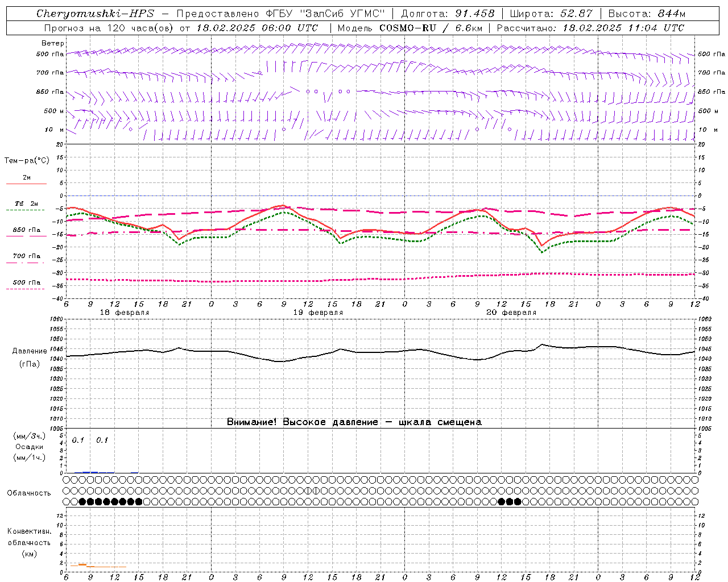Click the (гПа) pressure unit label

point(30,364)
